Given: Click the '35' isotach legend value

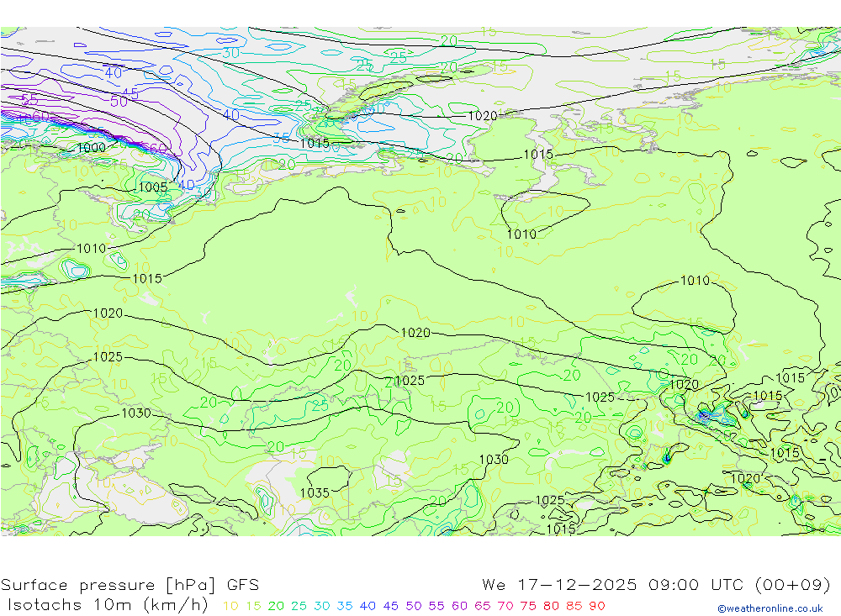Looking at the screenshot, I should pyautogui.click(x=345, y=606).
